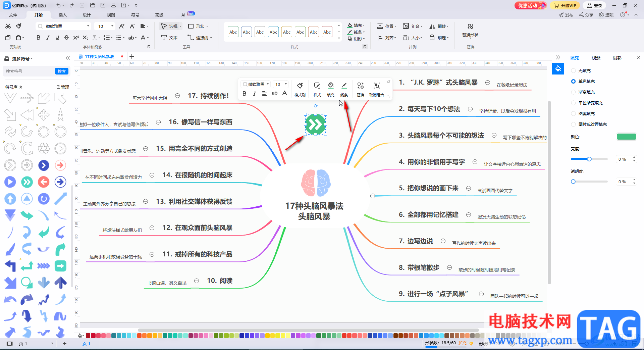Click 填充 in the floating toolbar
Viewport: 644px width, 350px height.
(331, 89)
